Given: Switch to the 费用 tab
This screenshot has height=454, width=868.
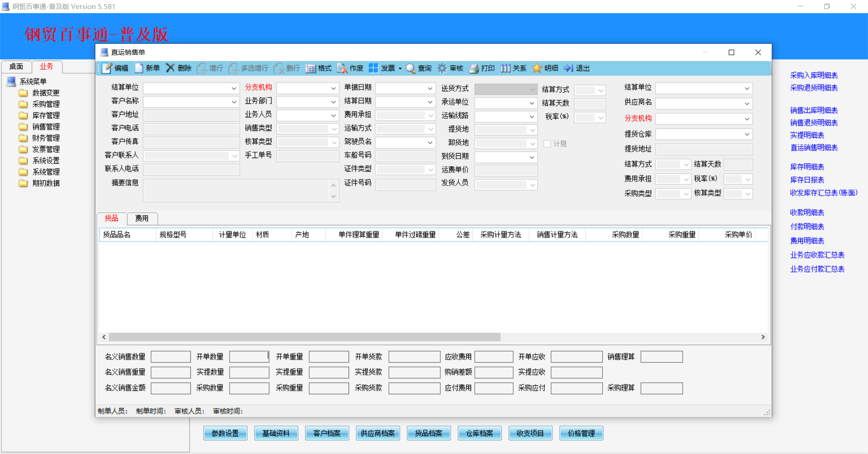Looking at the screenshot, I should coord(142,219).
